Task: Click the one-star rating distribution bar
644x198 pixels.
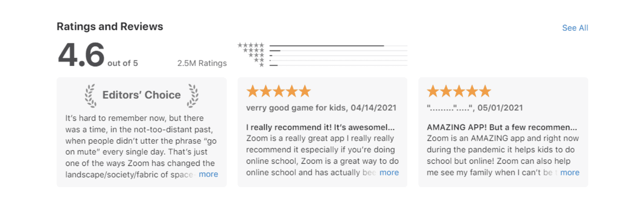Action: click(338, 66)
